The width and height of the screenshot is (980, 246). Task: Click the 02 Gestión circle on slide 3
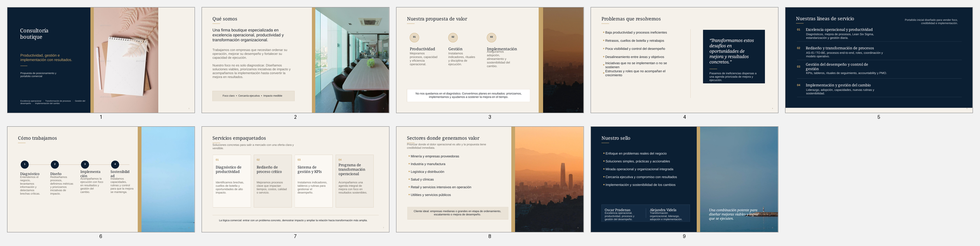click(x=453, y=37)
